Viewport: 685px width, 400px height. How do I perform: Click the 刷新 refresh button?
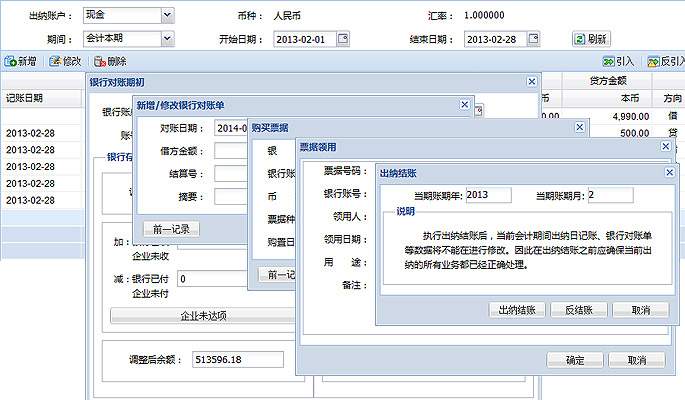tap(591, 39)
